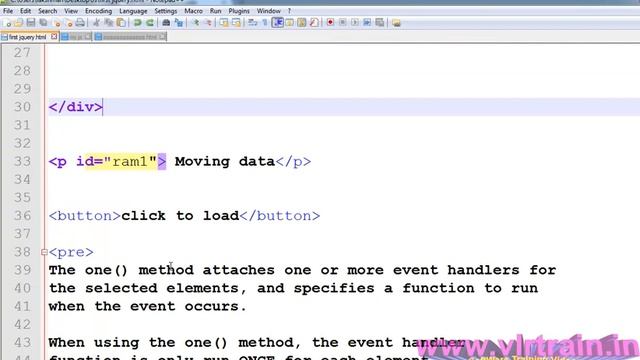The image size is (640, 360).
Task: Click the Close document toolbar icon
Action: [57, 23]
